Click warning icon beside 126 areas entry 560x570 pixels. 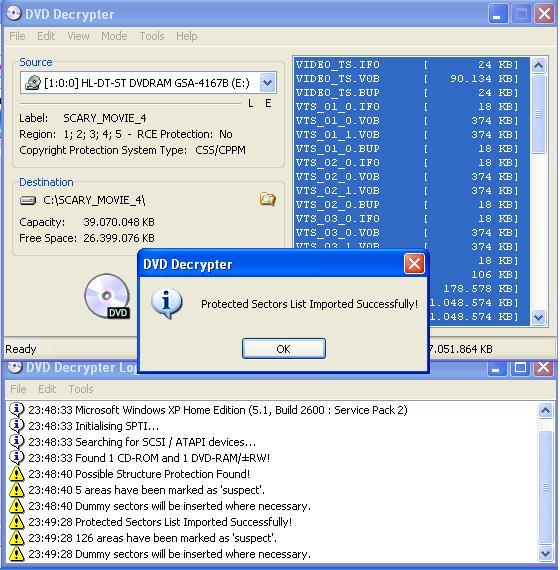(x=16, y=538)
